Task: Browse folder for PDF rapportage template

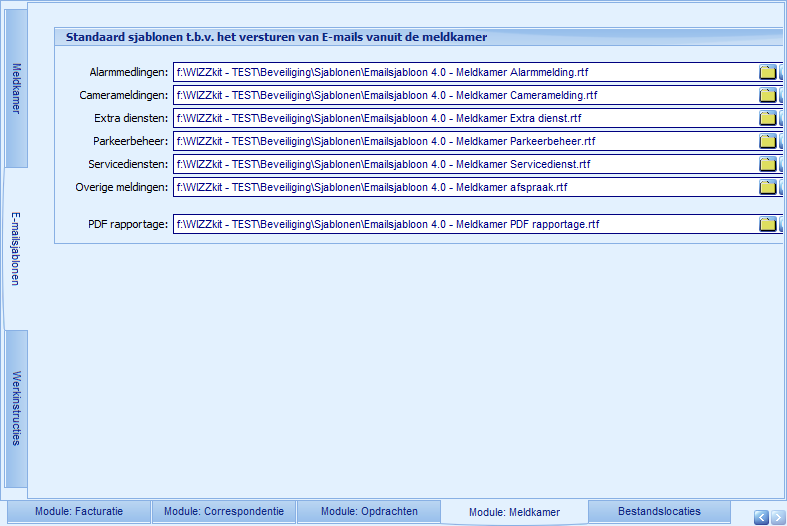Action: click(x=767, y=225)
